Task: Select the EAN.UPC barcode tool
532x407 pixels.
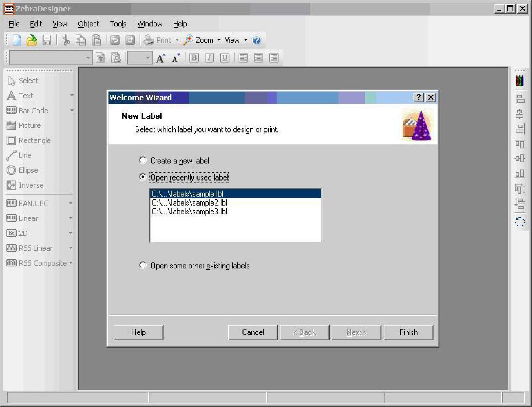Action: [27, 203]
